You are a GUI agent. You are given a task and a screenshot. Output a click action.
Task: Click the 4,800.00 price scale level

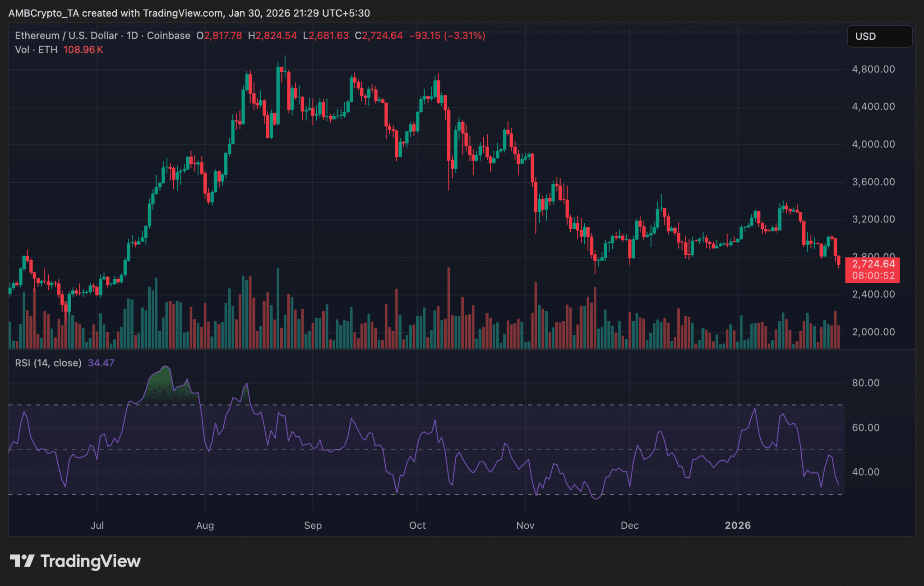pos(875,70)
